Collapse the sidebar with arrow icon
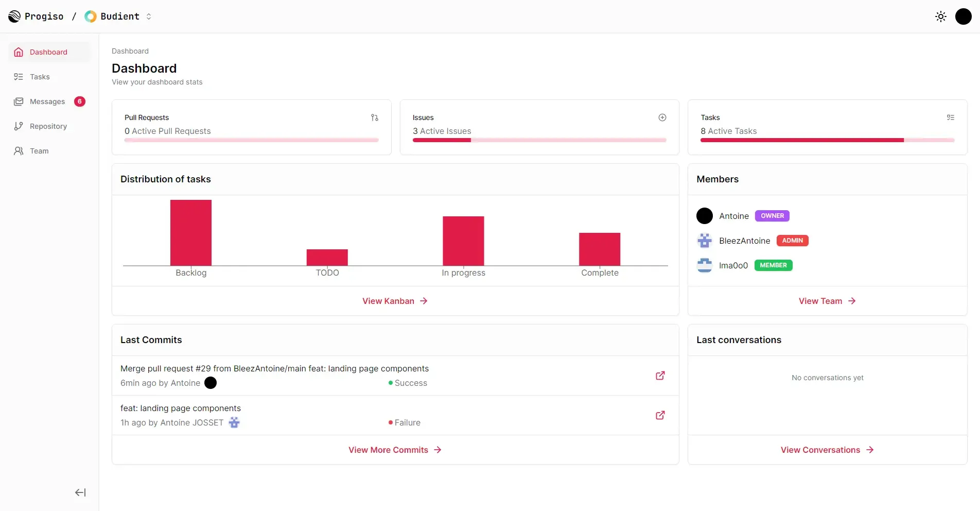This screenshot has width=980, height=511. pyautogui.click(x=80, y=492)
